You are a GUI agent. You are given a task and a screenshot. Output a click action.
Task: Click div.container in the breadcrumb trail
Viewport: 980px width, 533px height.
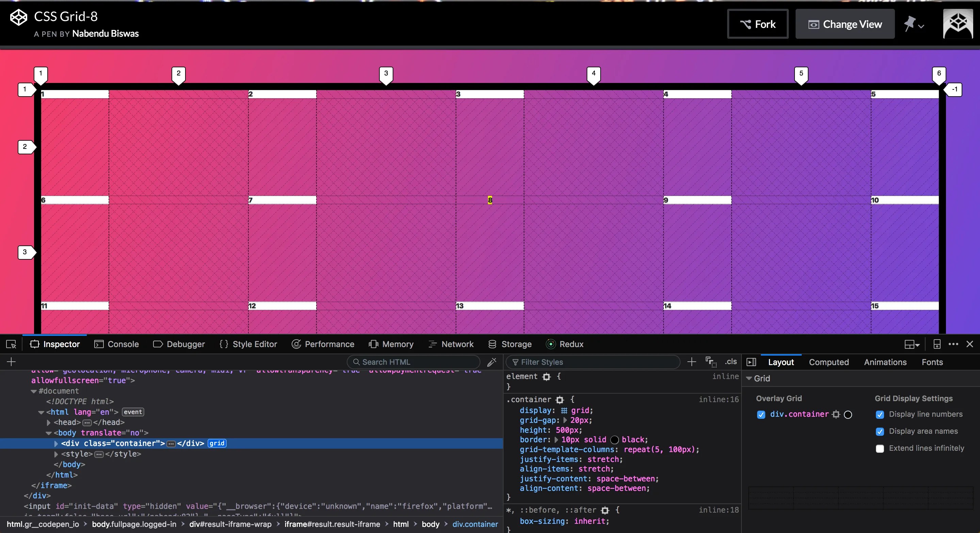tap(474, 524)
